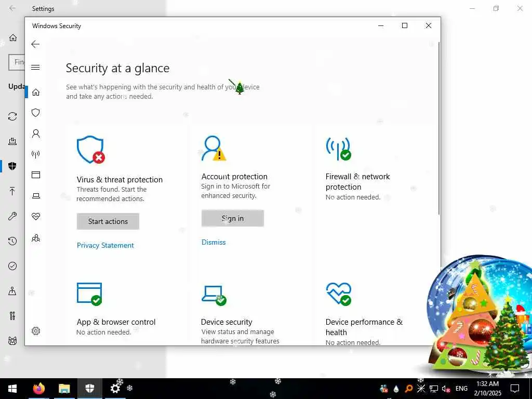Click the snowflake icon in the system tray
This screenshot has width=532, height=399.
(421, 389)
